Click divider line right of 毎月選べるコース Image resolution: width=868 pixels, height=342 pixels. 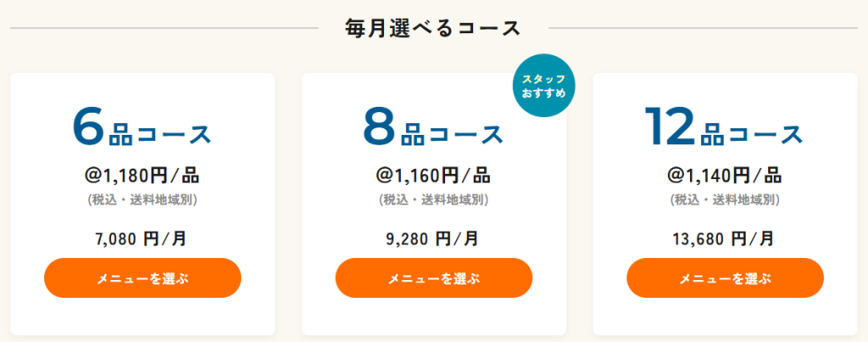703,28
